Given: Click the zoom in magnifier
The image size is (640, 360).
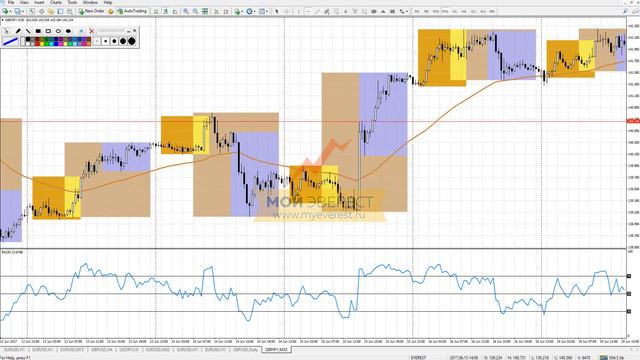Looking at the screenshot, I should (x=186, y=11).
